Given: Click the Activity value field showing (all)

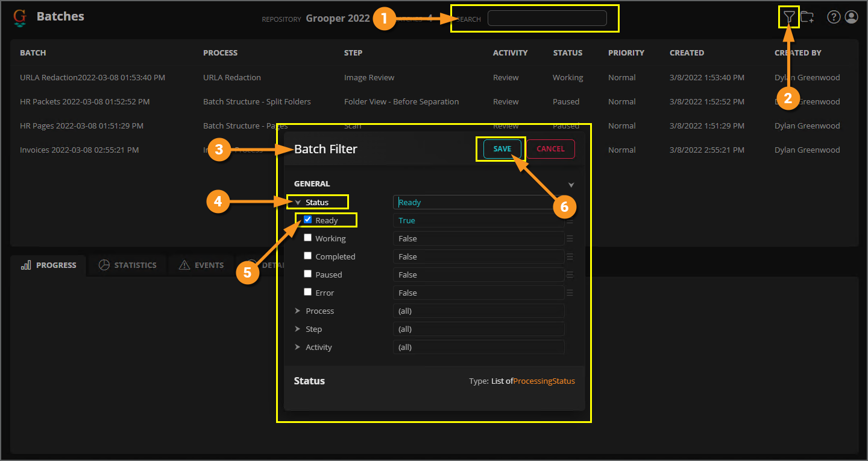Looking at the screenshot, I should (479, 347).
